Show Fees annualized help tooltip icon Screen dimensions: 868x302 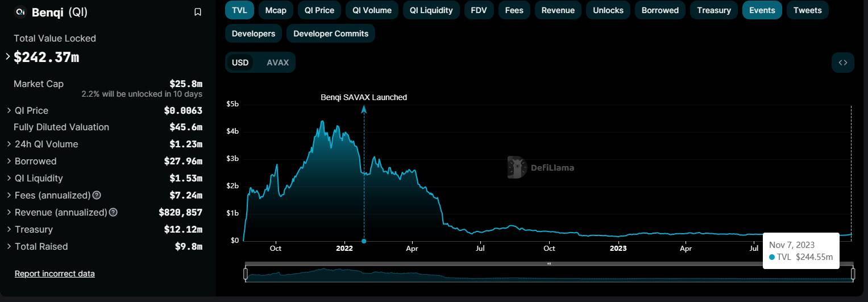coord(97,195)
